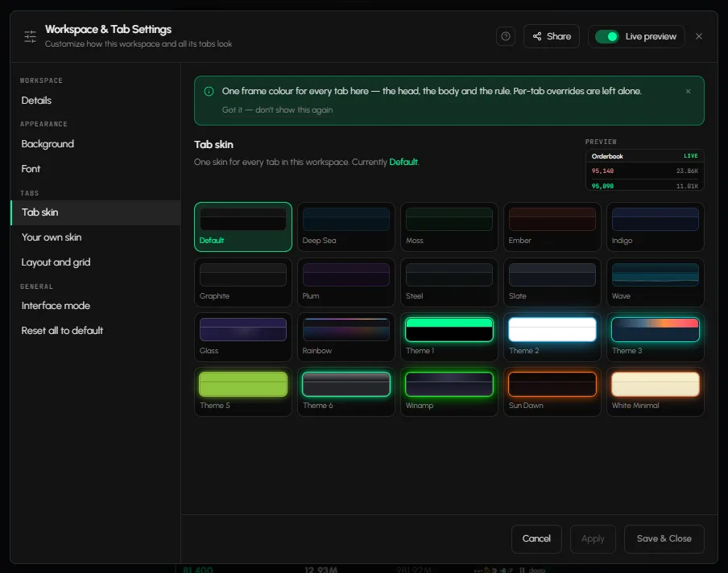Close the Workspace & Tab Settings dialog
Image resolution: width=728 pixels, height=573 pixels.
[x=699, y=36]
